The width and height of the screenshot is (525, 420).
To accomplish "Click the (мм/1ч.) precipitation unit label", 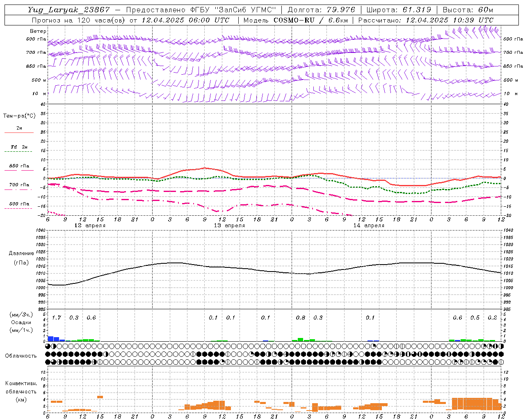I will (x=21, y=330).
